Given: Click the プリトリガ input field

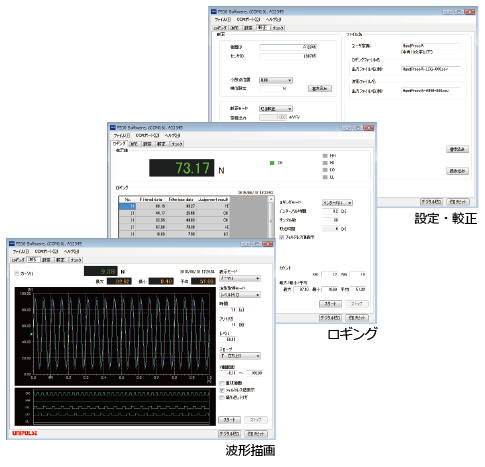Looking at the screenshot, I should (228, 324).
